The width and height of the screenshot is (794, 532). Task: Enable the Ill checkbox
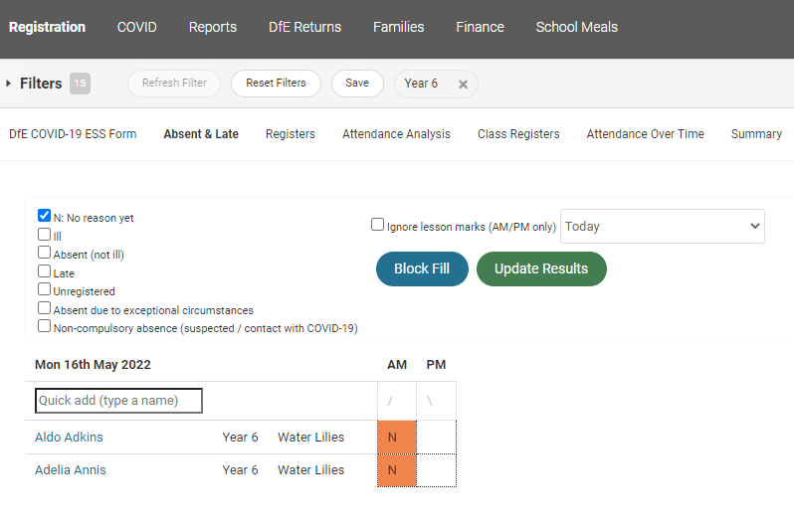pyautogui.click(x=44, y=235)
